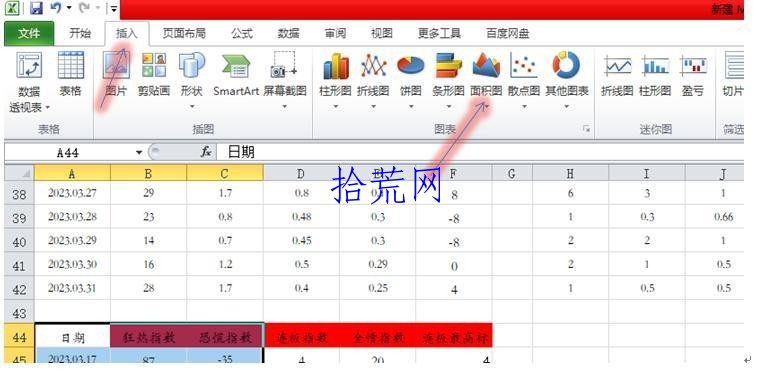
Task: Open 其他图表 (Other Charts) menu
Action: tap(567, 81)
